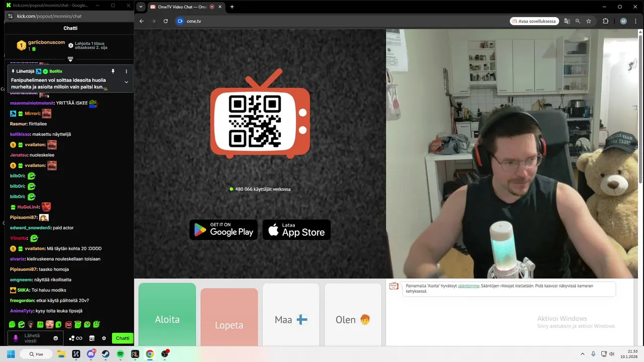Click the Avaa sovelluksessa button

(534, 21)
